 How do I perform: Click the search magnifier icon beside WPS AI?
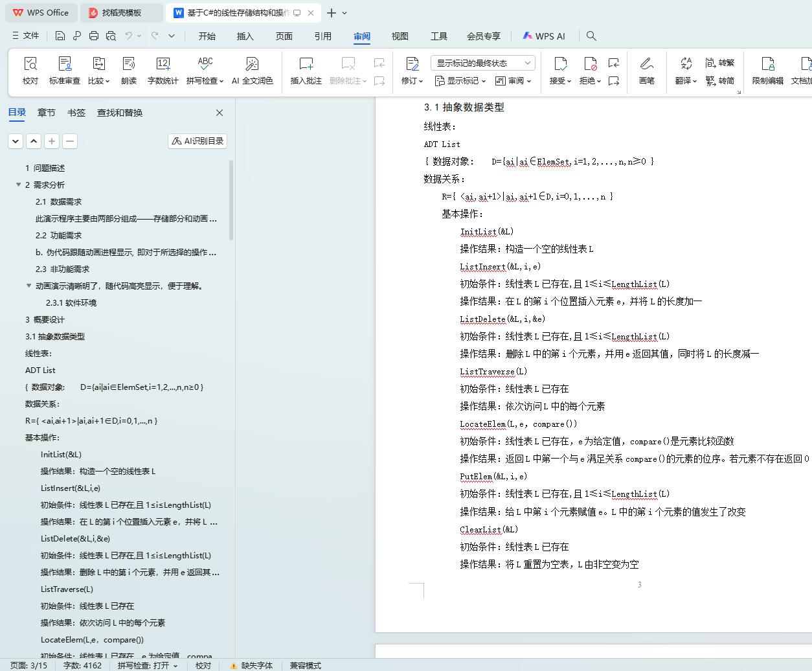click(591, 36)
